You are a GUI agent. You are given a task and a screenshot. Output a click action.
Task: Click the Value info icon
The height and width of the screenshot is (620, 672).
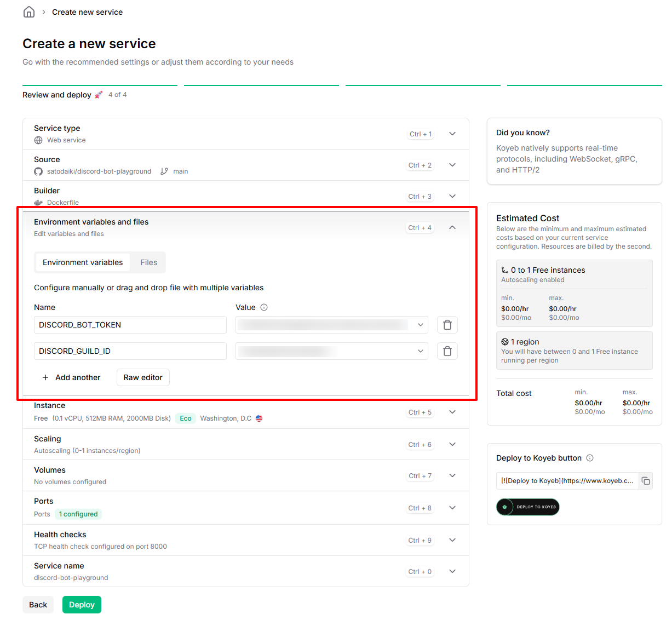pos(264,307)
